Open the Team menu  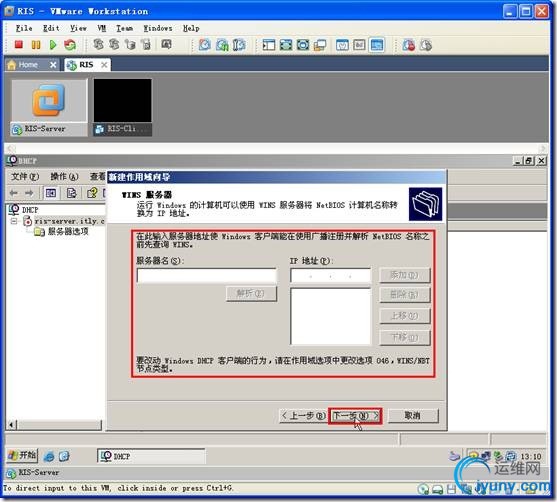[125, 28]
